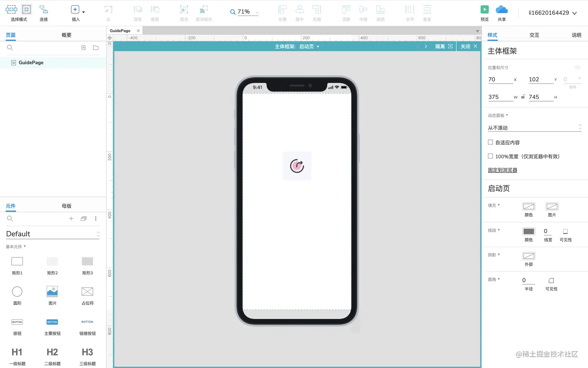
Task: Click the search icon in the widgets panel
Action: 10,218
